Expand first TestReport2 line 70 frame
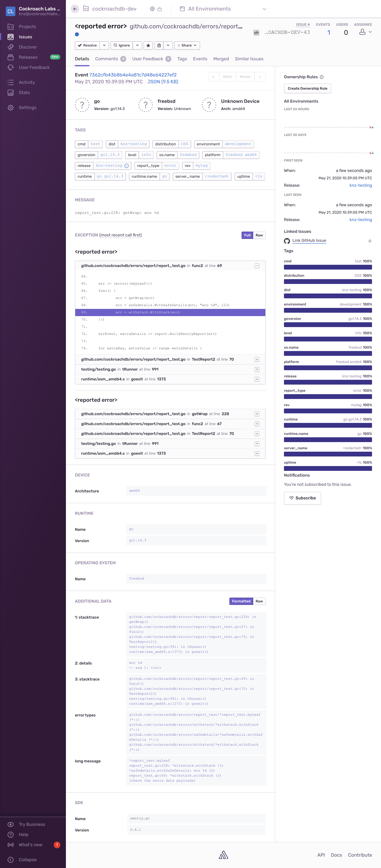This screenshot has height=868, width=381. (x=257, y=360)
